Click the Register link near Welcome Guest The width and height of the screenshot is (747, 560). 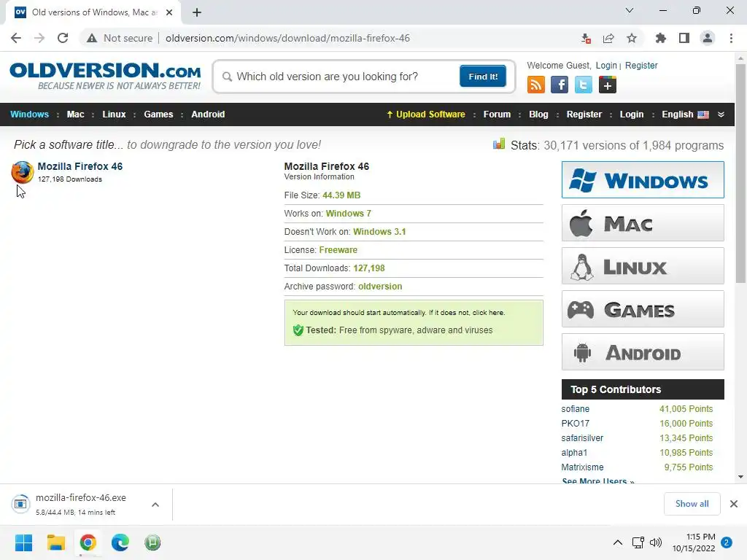(x=640, y=66)
